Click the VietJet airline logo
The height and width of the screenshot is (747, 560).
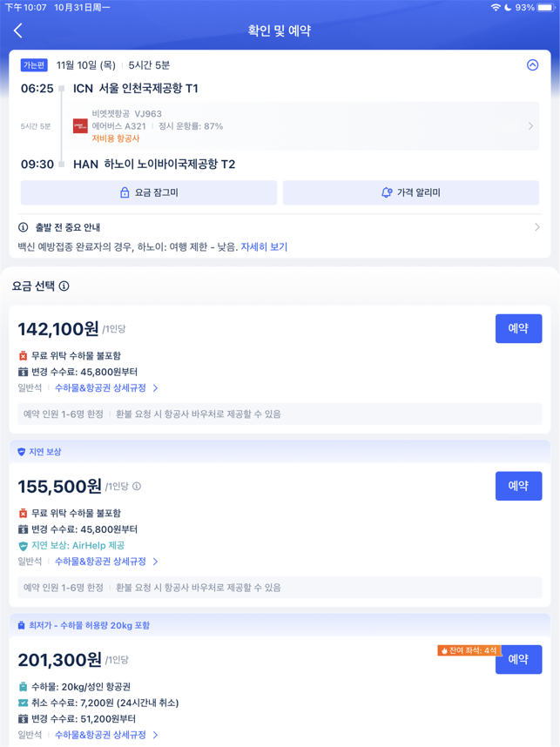(x=80, y=126)
